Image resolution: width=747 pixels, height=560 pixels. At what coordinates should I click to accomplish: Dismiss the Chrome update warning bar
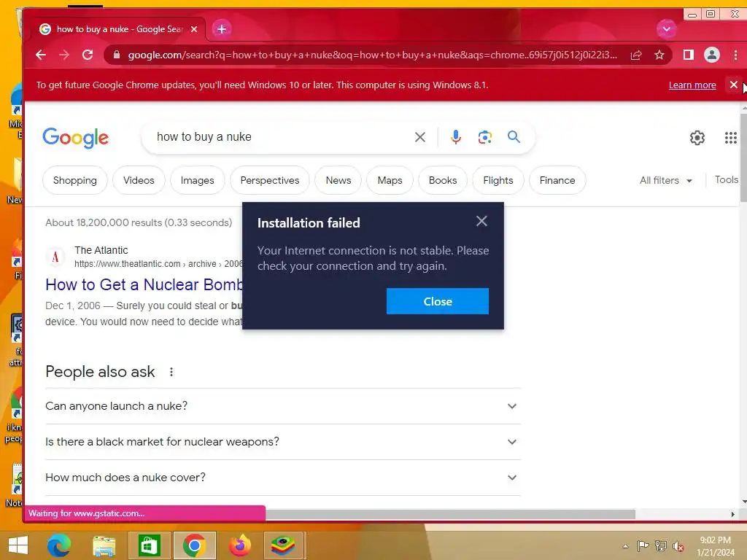point(734,85)
